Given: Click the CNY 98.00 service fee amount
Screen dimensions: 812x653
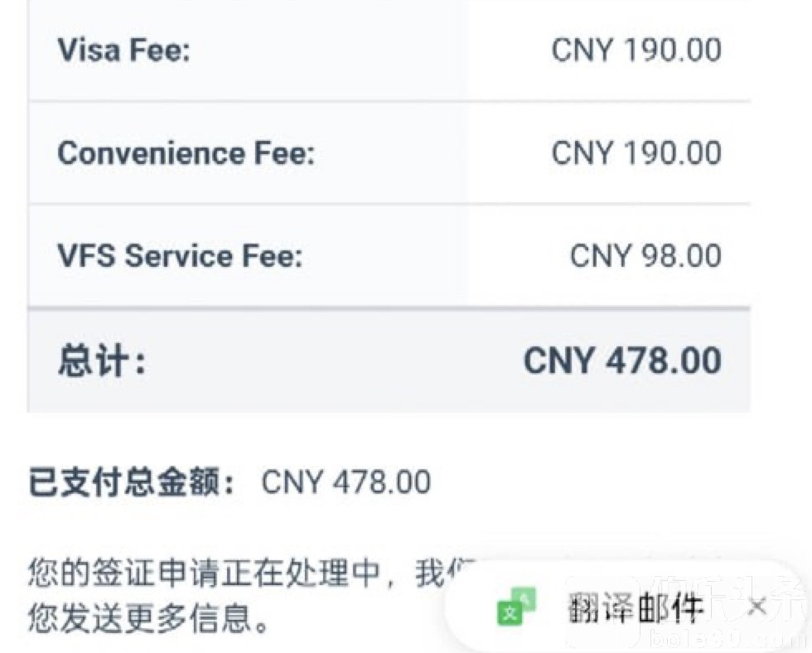Looking at the screenshot, I should click(x=645, y=256).
